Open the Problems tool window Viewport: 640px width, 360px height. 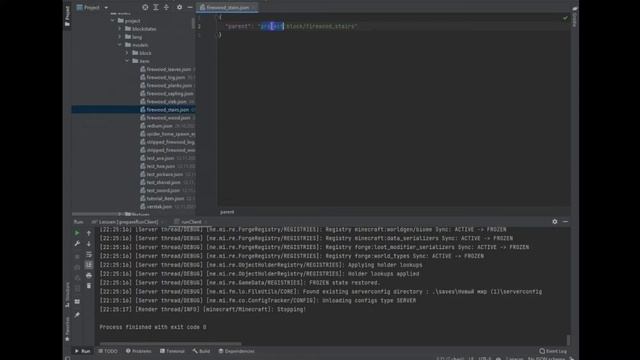[x=139, y=351]
